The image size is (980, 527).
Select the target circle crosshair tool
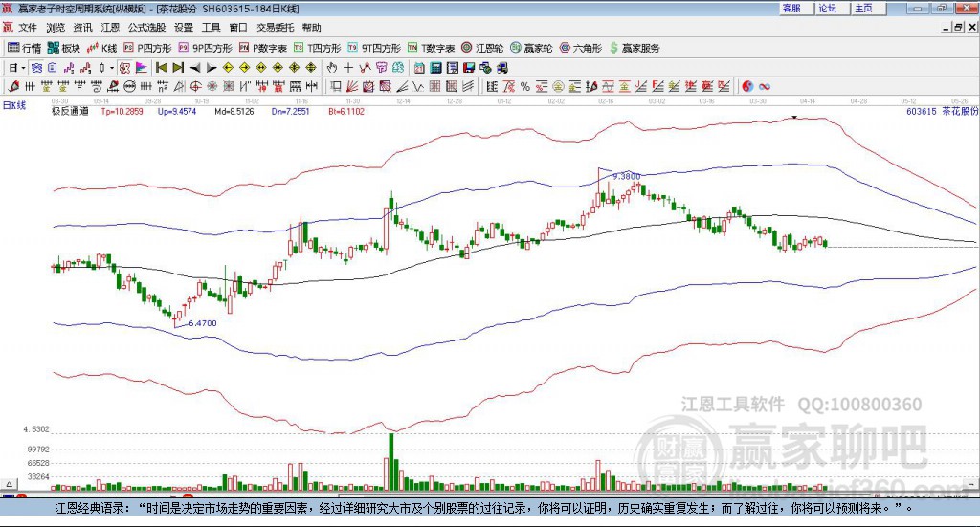[195, 86]
